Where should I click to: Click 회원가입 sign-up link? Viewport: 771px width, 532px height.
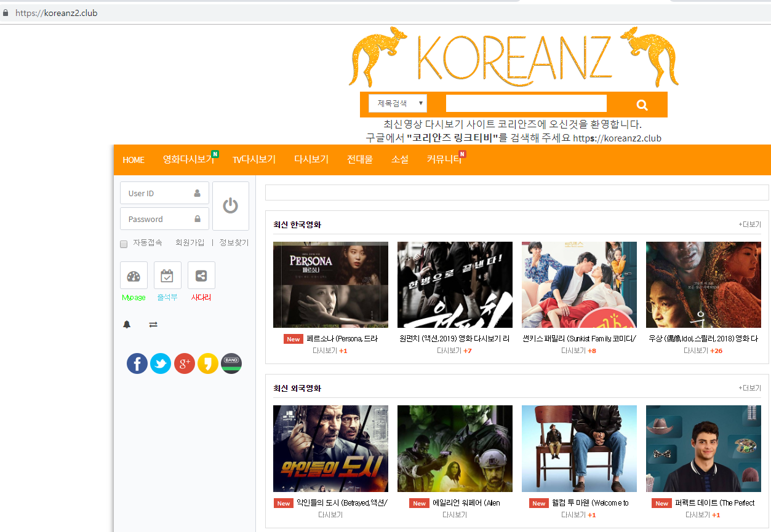[x=190, y=243]
